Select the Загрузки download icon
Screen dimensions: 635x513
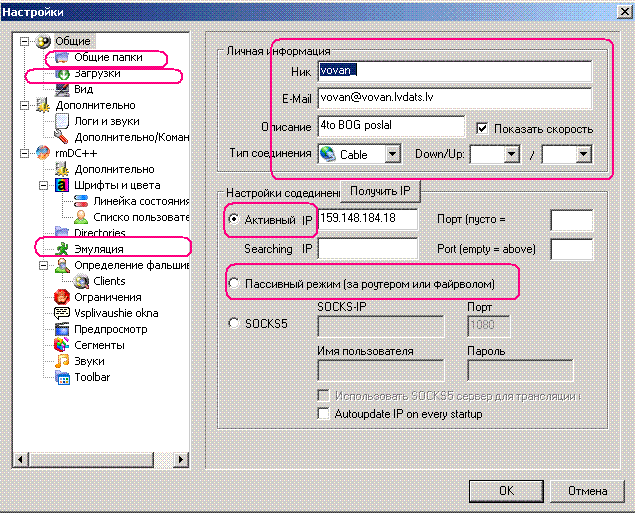(x=62, y=74)
